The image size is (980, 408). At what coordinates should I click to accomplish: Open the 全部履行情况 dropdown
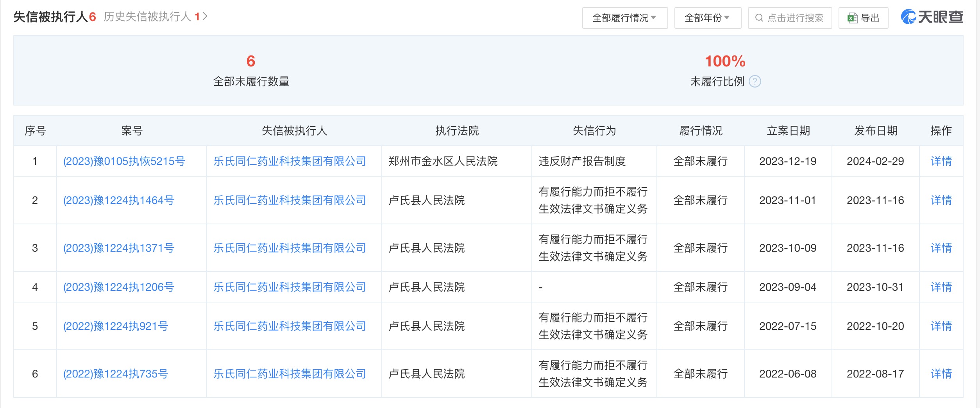[x=625, y=18]
